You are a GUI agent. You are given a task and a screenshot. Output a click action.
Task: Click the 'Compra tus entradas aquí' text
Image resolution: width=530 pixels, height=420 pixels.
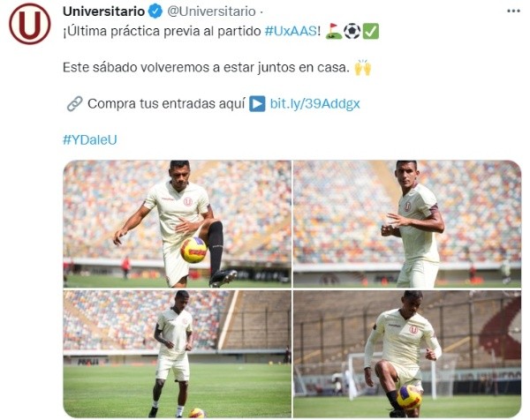pyautogui.click(x=166, y=103)
